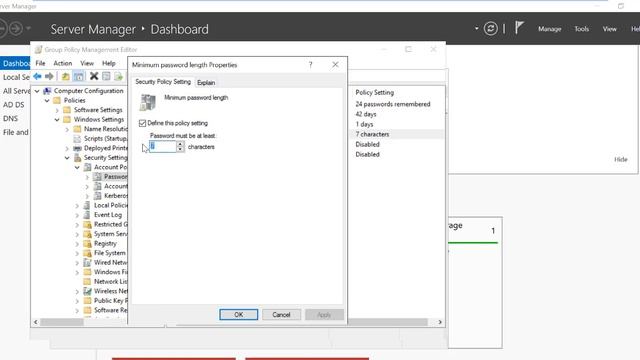The image size is (640, 360).
Task: Click the dialog help question mark
Action: click(x=311, y=64)
